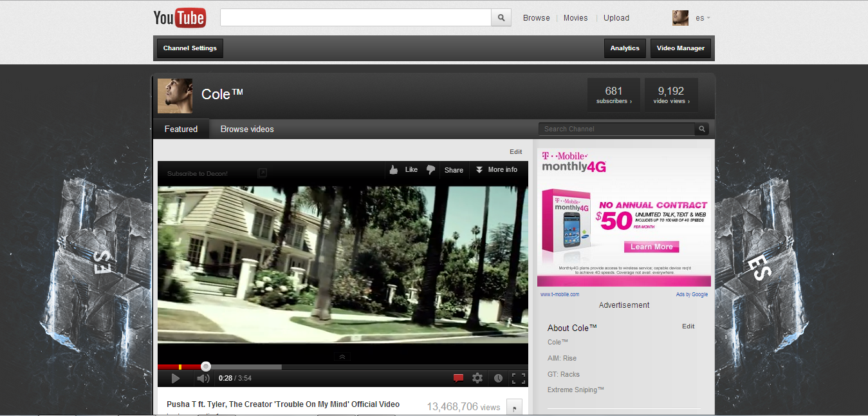Click the search magnifier button

[x=501, y=18]
